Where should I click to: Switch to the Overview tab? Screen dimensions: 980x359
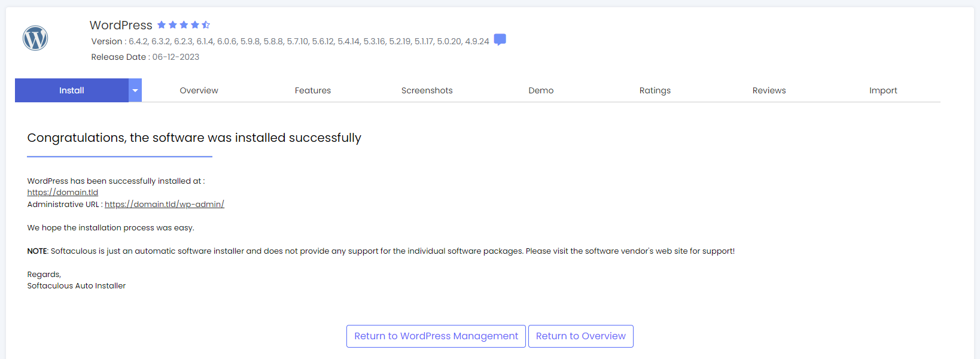coord(199,90)
